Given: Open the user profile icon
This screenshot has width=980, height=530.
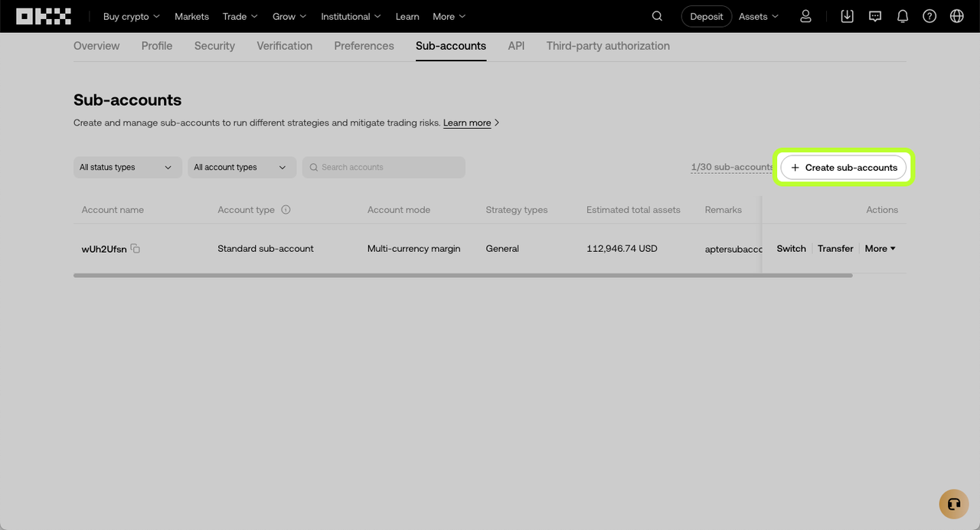Looking at the screenshot, I should click(x=805, y=15).
